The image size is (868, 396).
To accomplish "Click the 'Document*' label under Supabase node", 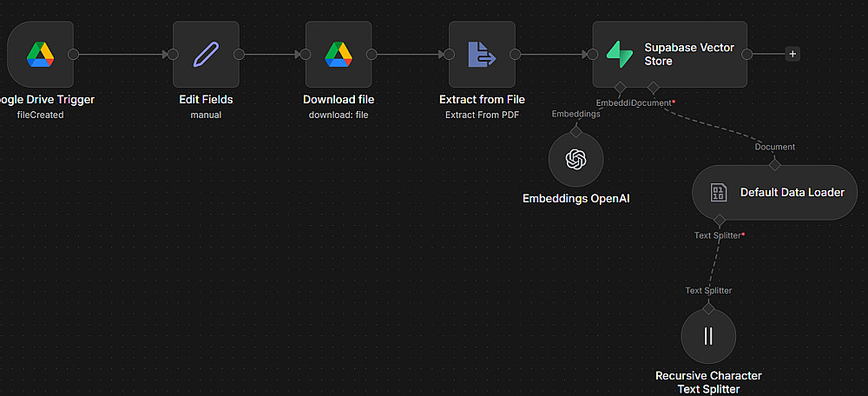I will [x=654, y=103].
